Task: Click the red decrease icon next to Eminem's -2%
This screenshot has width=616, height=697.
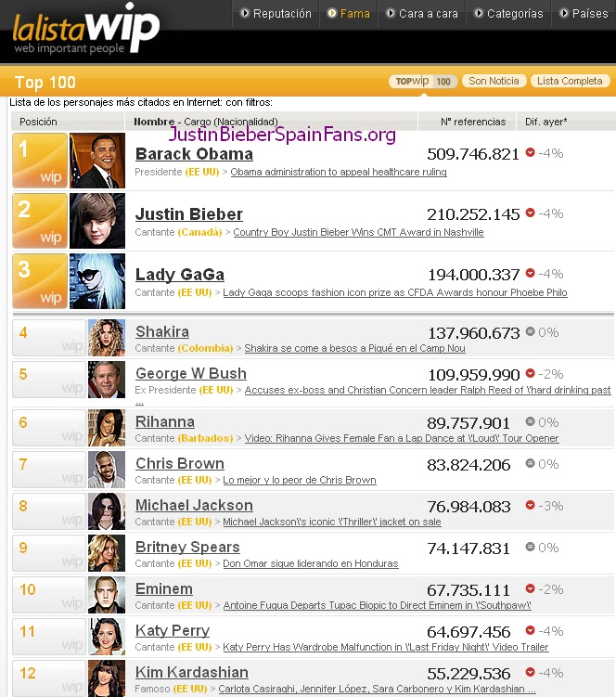Action: pyautogui.click(x=531, y=588)
